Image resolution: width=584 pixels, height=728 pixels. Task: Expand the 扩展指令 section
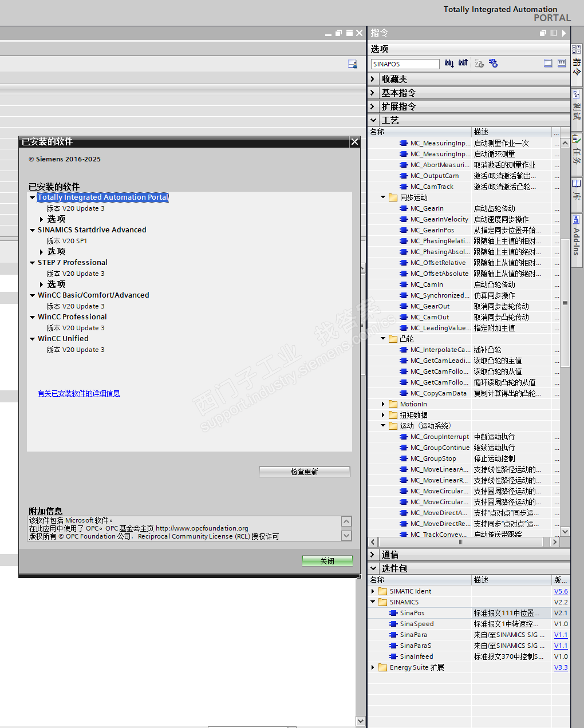pos(373,106)
